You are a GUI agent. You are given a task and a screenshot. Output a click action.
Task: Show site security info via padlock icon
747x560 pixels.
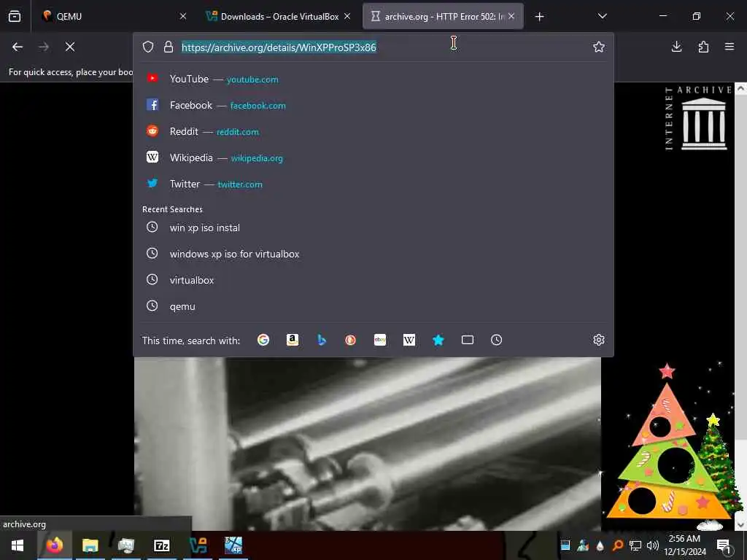[x=169, y=47]
